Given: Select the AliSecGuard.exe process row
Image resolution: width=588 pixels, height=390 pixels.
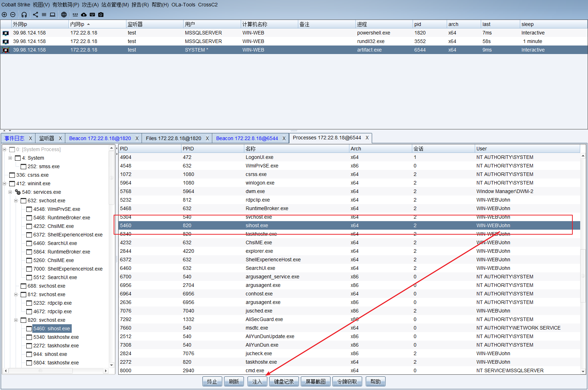Looking at the screenshot, I should [349, 319].
